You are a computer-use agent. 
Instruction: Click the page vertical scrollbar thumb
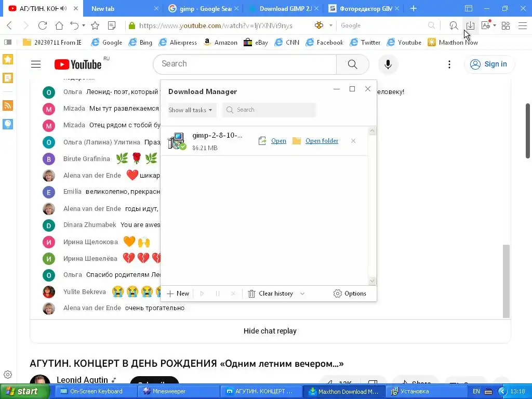coord(528,131)
